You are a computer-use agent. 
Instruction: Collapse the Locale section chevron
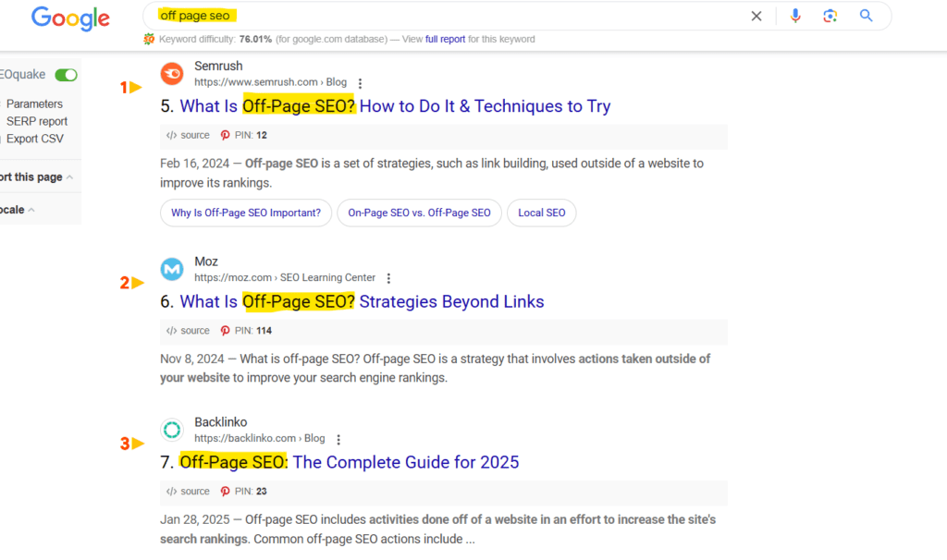pyautogui.click(x=31, y=210)
